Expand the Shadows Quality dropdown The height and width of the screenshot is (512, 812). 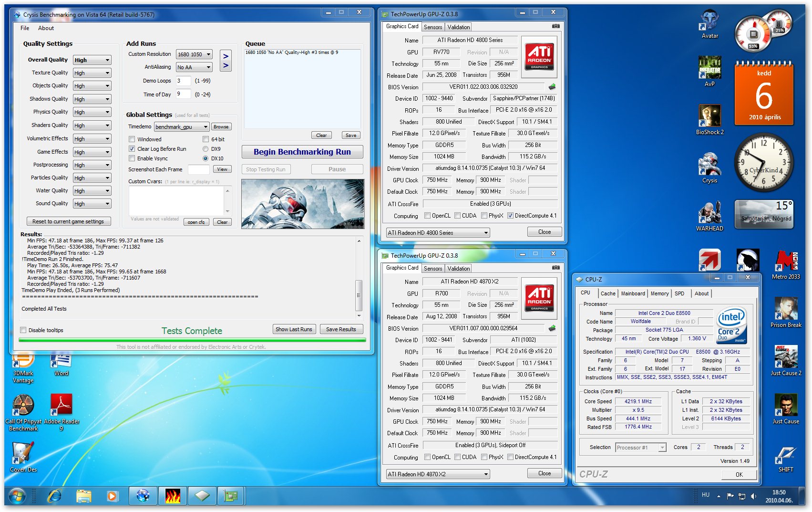click(92, 99)
